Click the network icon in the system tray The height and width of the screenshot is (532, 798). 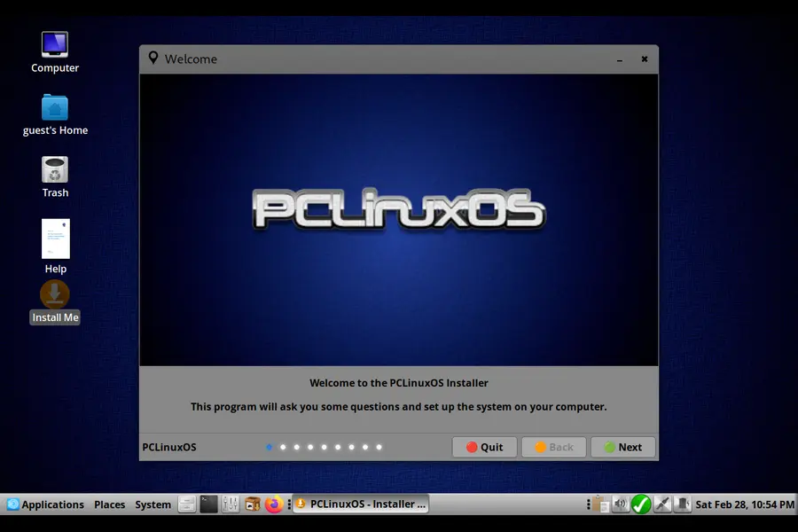(x=662, y=504)
